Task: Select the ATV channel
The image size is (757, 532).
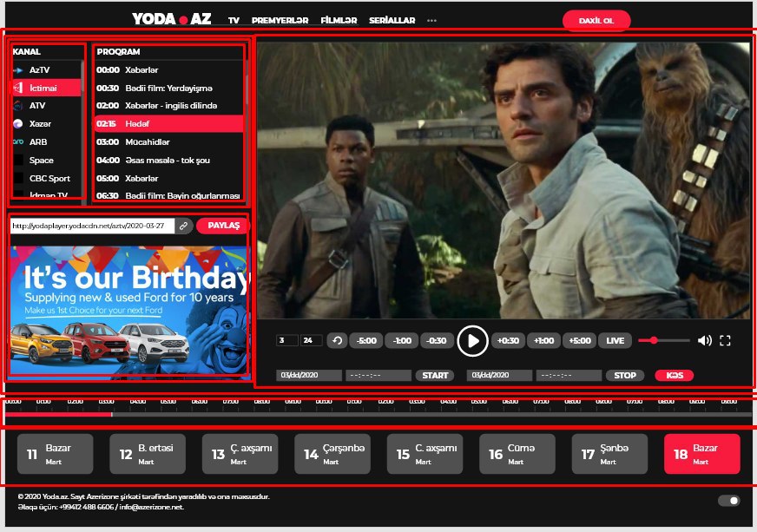Action: [46, 106]
